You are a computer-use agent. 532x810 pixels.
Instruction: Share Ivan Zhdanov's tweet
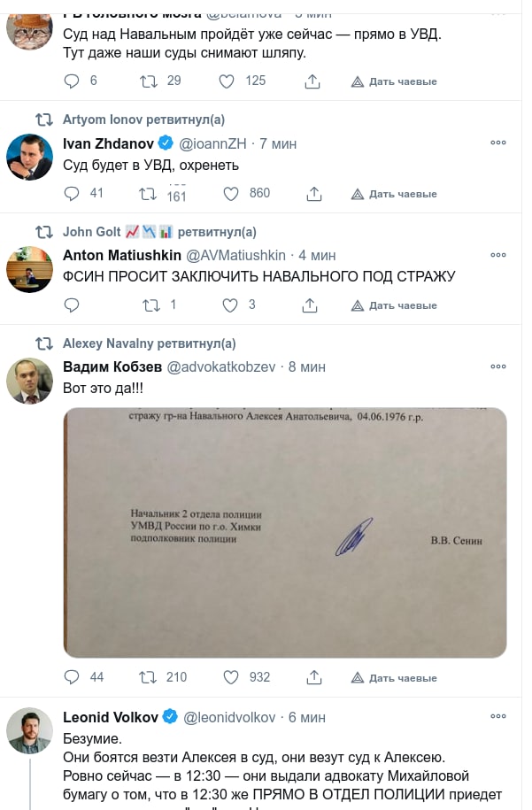coord(313,194)
